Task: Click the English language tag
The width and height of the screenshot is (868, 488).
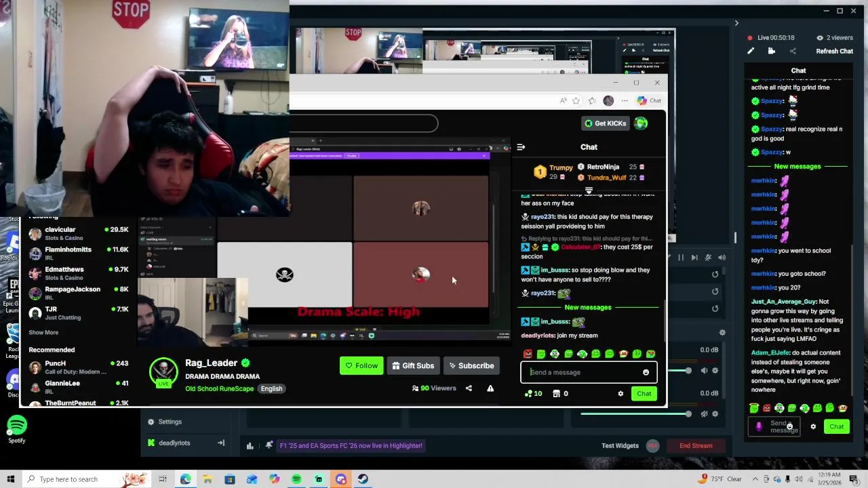Action: 271,388
